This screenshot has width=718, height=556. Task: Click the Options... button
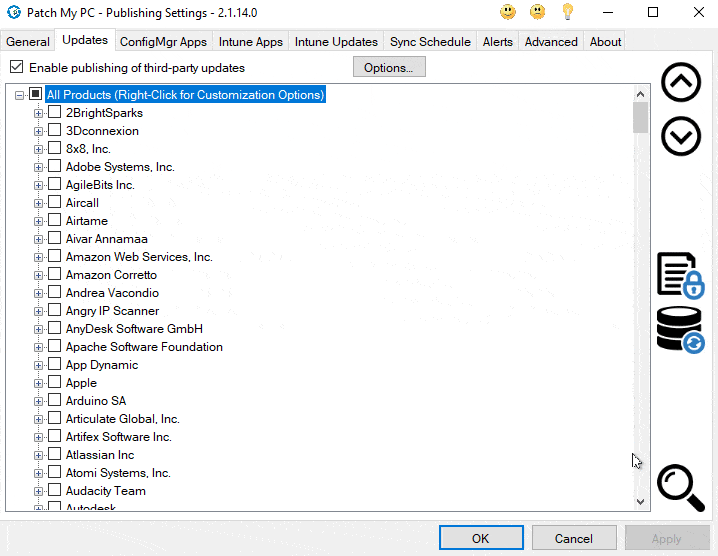[x=389, y=67]
